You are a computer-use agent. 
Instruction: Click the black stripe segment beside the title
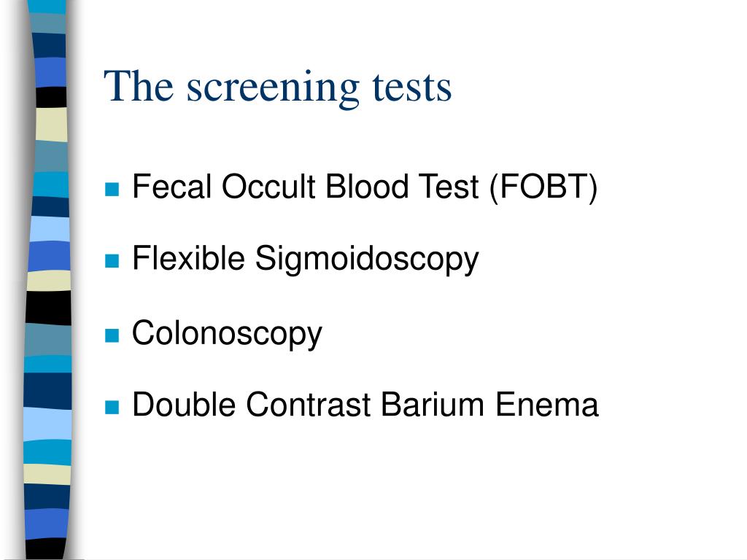[52, 97]
